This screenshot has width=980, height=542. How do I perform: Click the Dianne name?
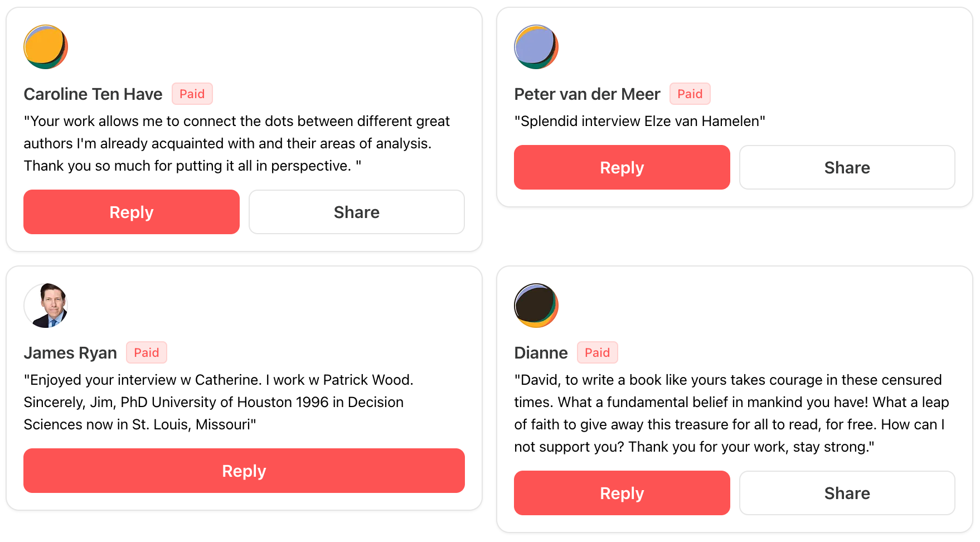[541, 353]
